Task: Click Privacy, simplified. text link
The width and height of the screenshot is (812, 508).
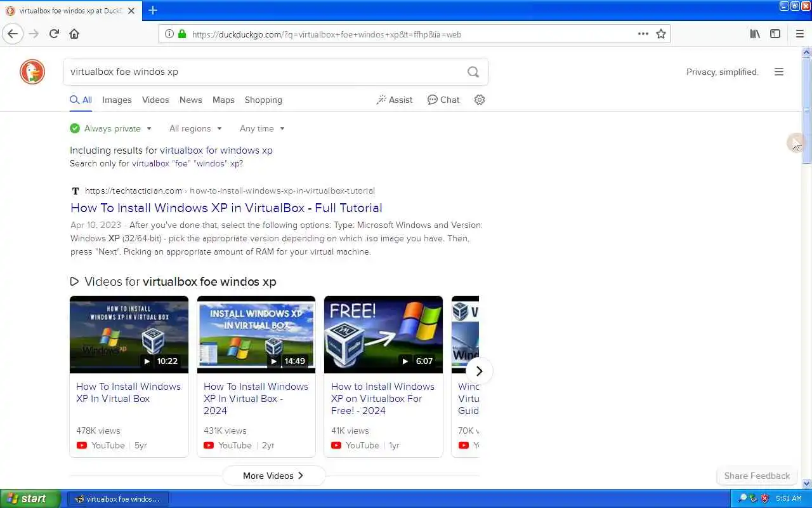Action: [x=723, y=72]
